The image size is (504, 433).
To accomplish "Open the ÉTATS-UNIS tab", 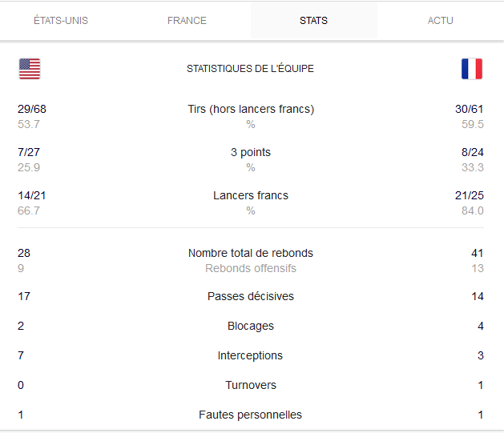I will coord(61,21).
